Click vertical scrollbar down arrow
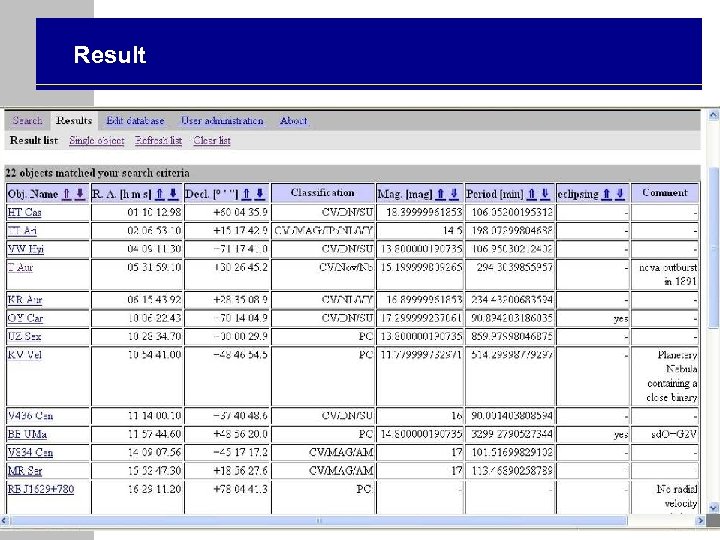This screenshot has width=720, height=540. point(713,507)
